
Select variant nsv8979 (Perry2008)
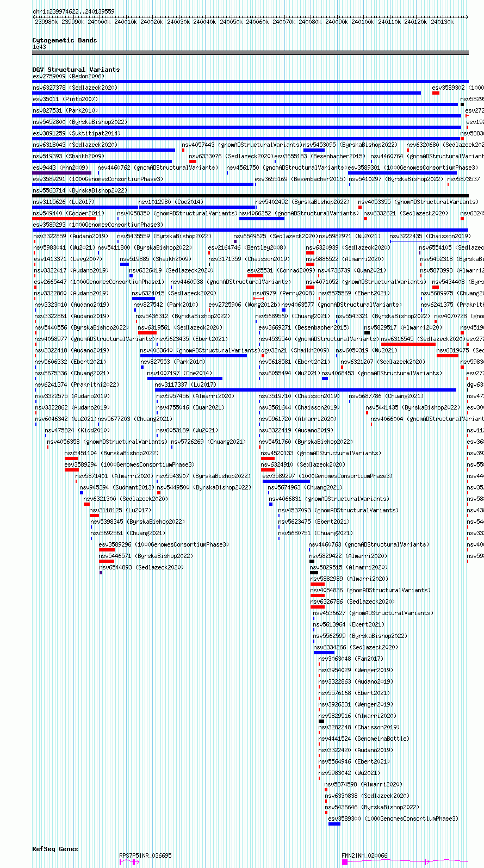(259, 299)
